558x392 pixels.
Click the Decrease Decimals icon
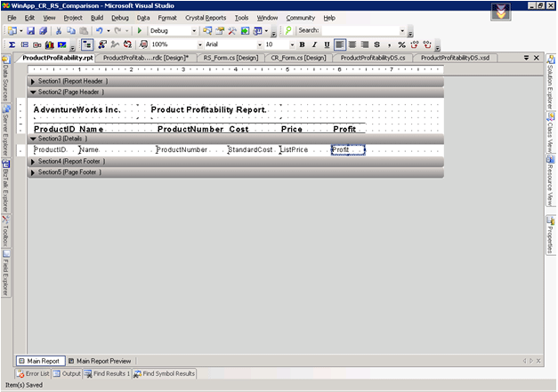(427, 44)
